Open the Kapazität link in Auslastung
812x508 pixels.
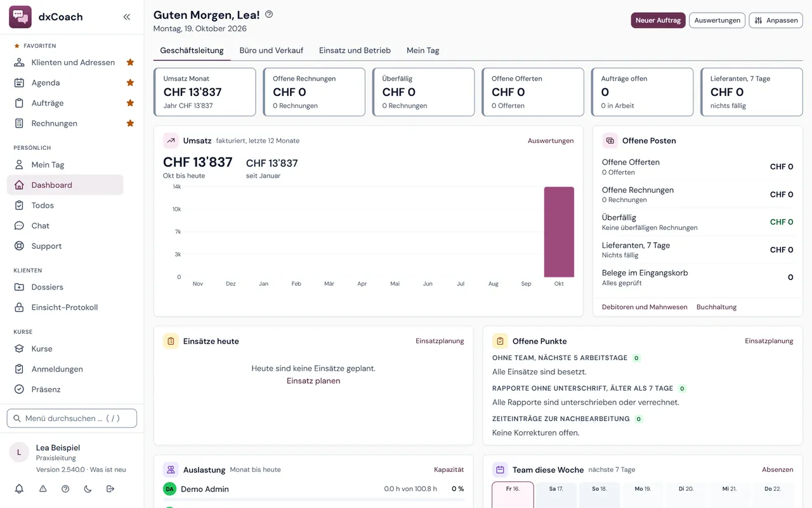click(x=449, y=470)
